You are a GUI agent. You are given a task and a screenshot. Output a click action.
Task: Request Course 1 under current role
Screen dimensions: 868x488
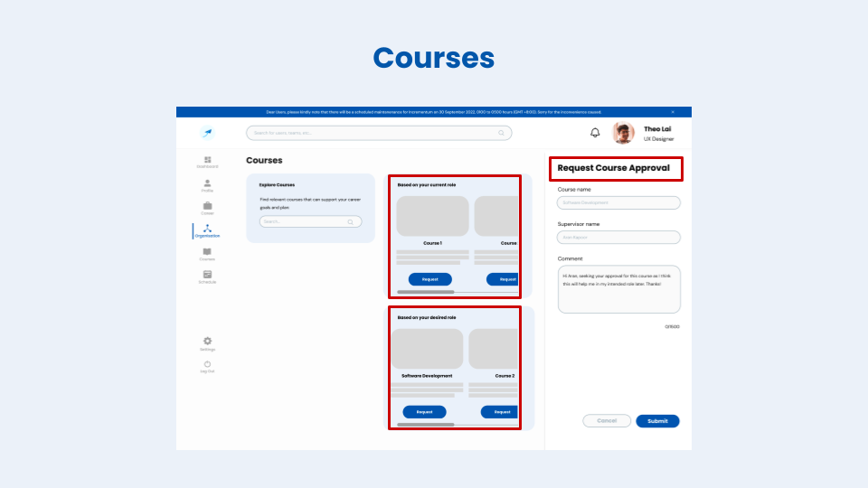[x=430, y=279]
